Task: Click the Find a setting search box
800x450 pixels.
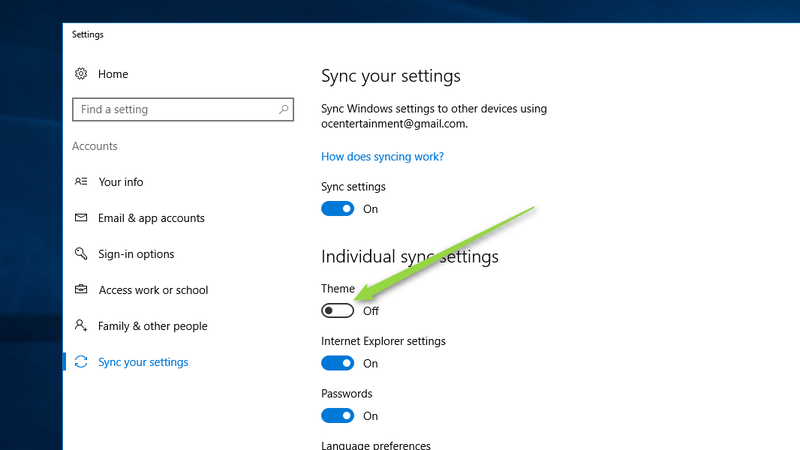Action: 183,109
